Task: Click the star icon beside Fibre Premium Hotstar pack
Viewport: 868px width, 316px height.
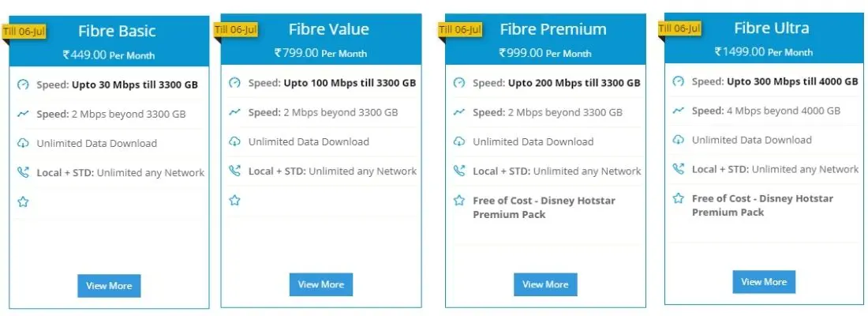Action: [x=459, y=200]
